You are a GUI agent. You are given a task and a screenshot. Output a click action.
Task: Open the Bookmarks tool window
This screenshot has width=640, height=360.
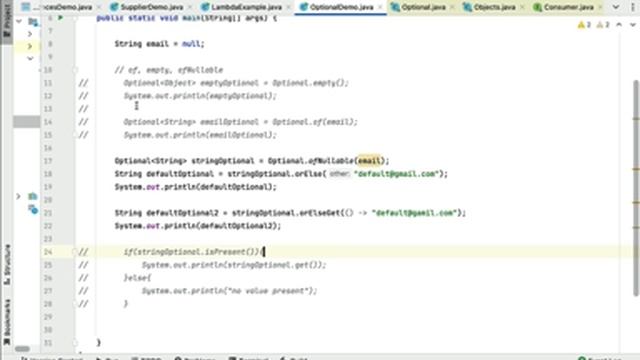(x=7, y=322)
